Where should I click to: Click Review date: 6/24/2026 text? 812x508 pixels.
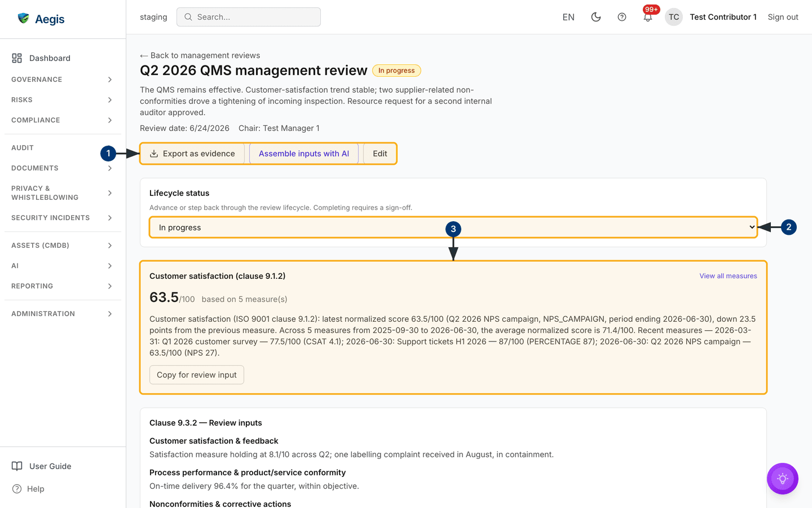point(184,128)
